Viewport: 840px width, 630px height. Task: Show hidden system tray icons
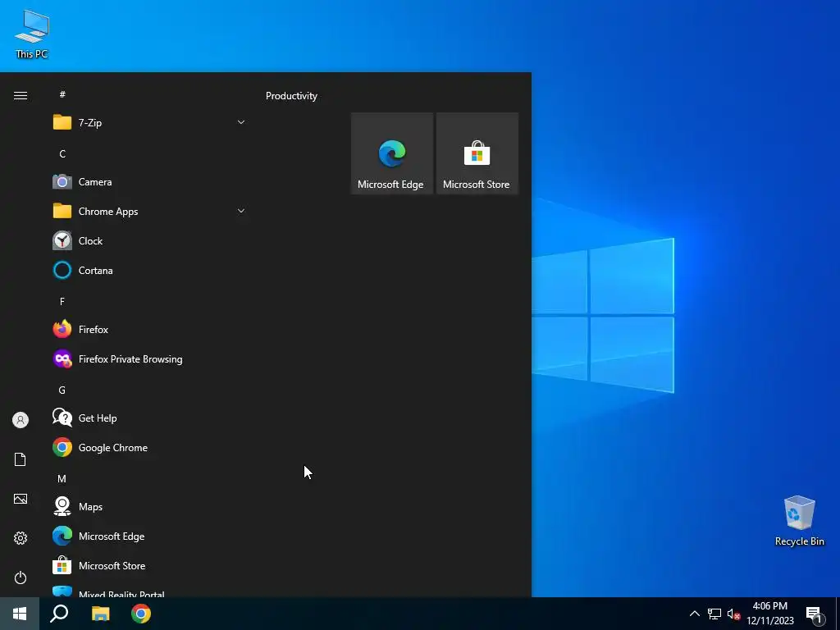pyautogui.click(x=694, y=614)
